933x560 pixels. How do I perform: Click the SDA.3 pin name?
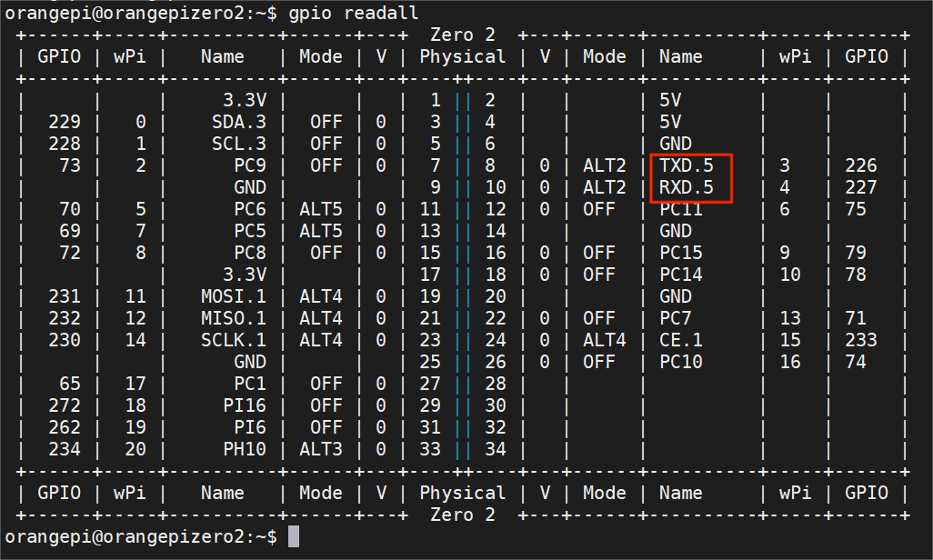238,122
